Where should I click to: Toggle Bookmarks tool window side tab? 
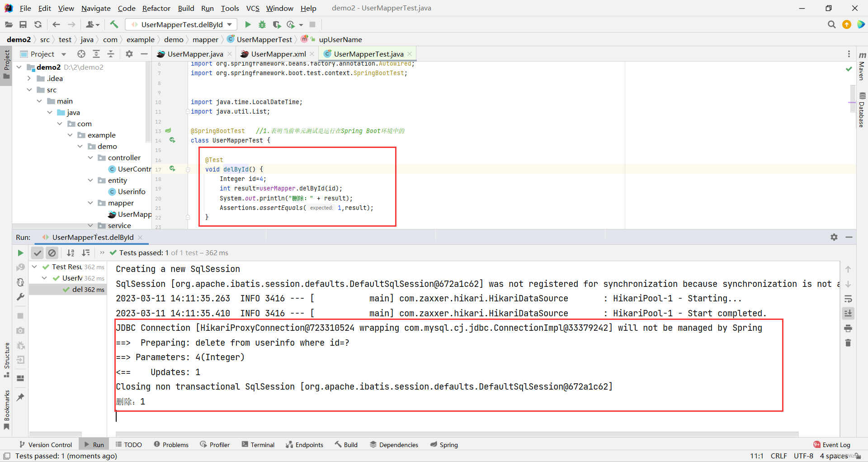6,410
